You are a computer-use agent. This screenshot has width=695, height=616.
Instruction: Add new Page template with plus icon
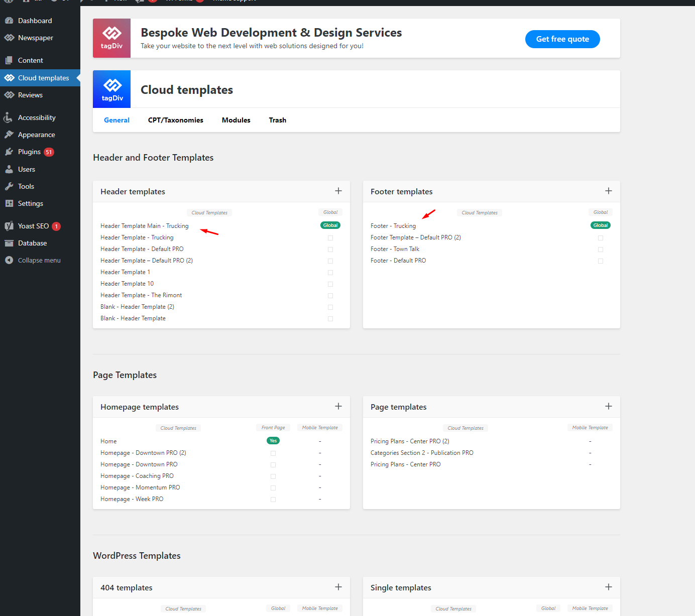(x=609, y=406)
